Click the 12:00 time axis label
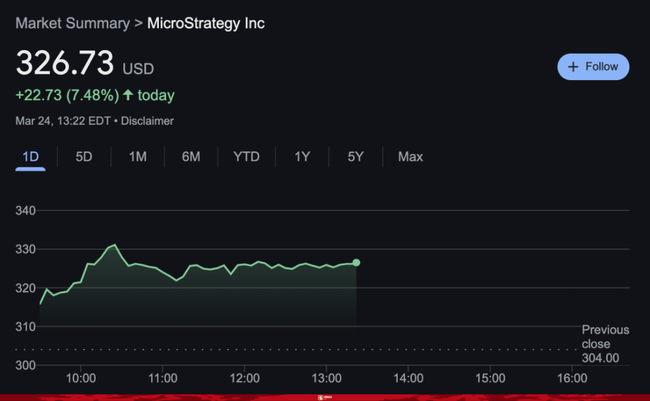650x401 pixels. 245,378
